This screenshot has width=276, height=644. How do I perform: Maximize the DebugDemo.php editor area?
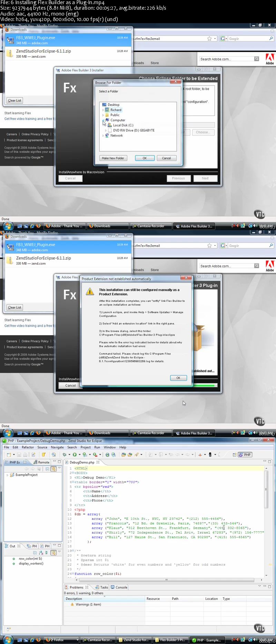[x=269, y=461]
